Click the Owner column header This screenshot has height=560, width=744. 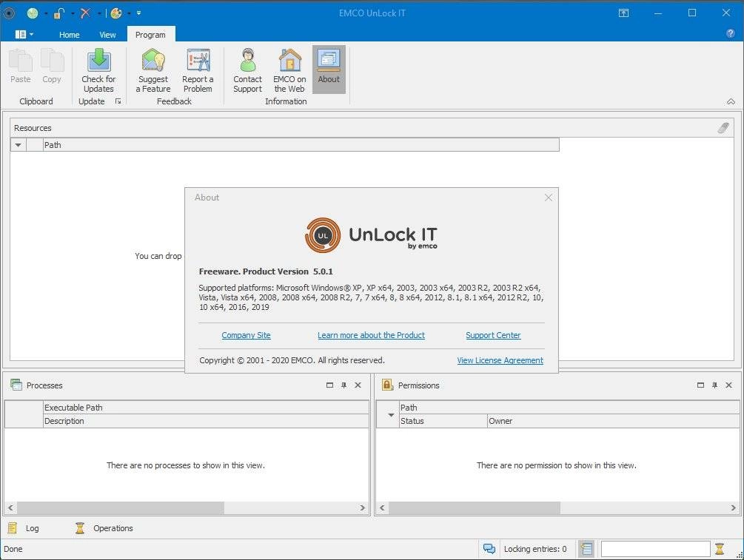tap(613, 421)
